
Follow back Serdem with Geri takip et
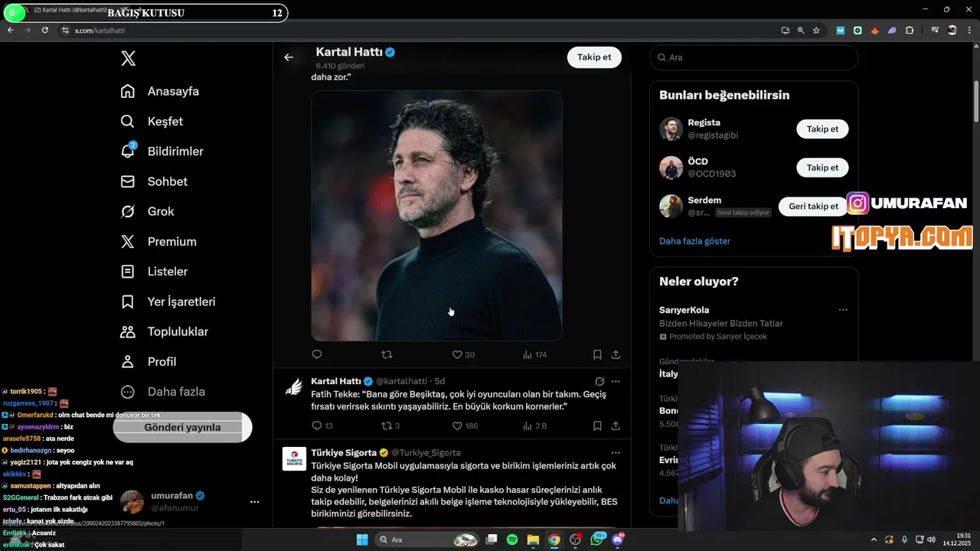pyautogui.click(x=813, y=206)
